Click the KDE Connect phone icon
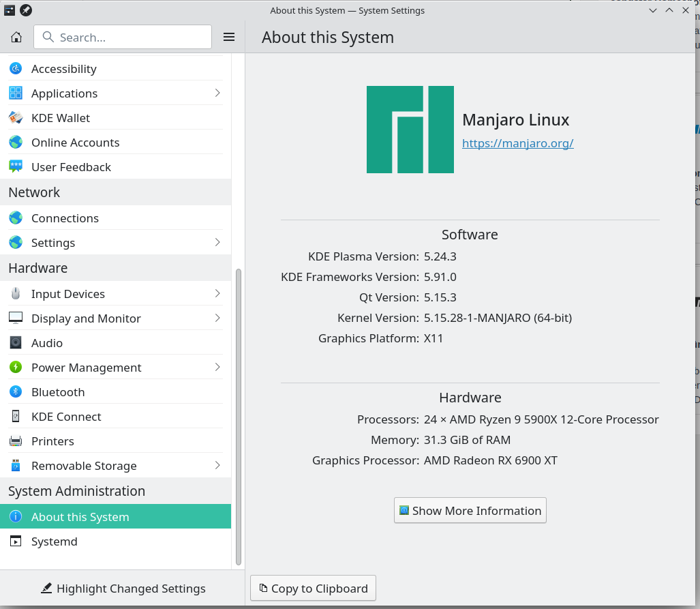The height and width of the screenshot is (609, 700). pyautogui.click(x=16, y=417)
